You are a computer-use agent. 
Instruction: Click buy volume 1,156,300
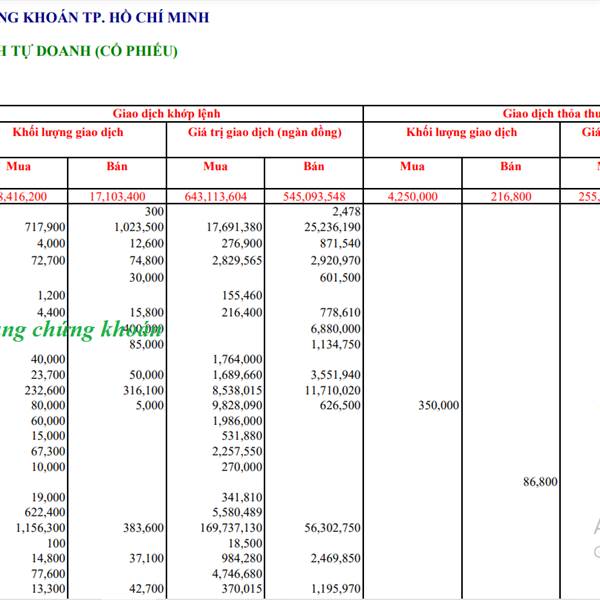[41, 528]
